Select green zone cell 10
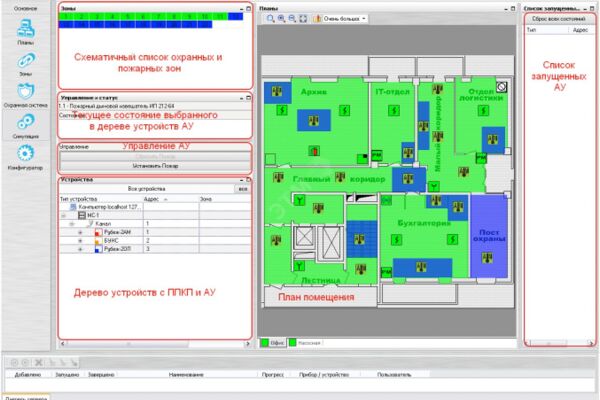600x400 pixels. tap(205, 16)
